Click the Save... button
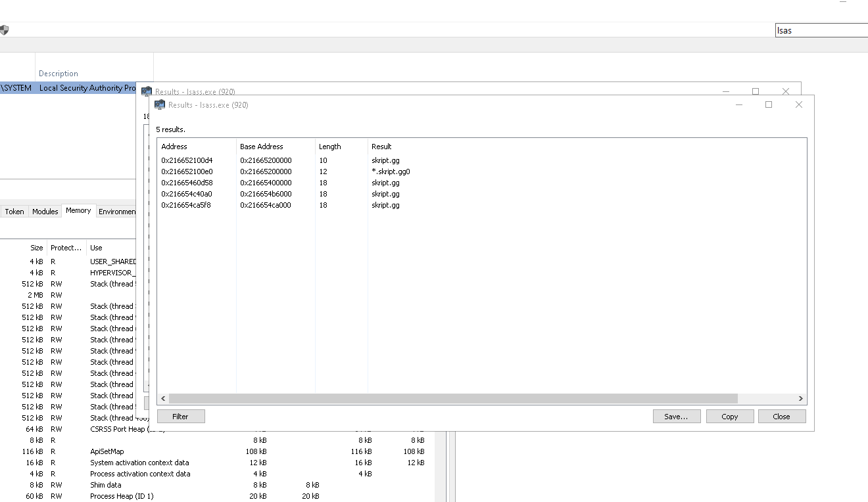Image resolution: width=868 pixels, height=502 pixels. point(677,417)
